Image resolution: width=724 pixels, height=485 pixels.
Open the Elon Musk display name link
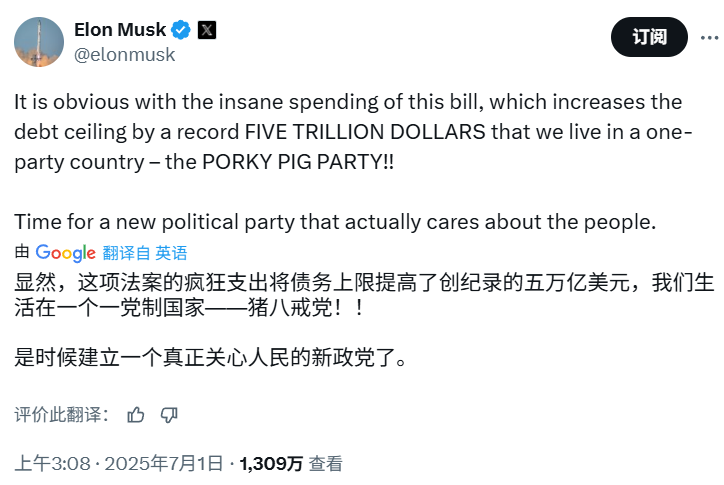click(x=120, y=30)
